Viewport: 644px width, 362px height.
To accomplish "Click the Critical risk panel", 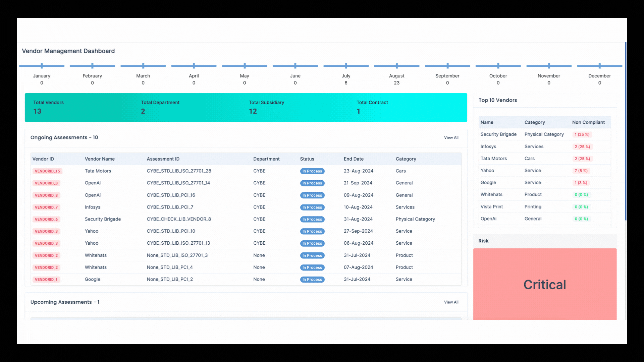I will (544, 285).
